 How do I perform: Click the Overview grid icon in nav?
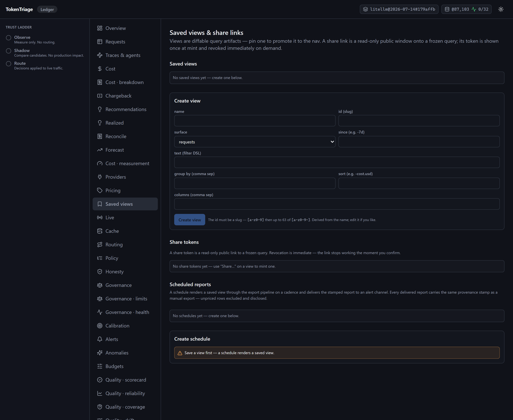click(100, 28)
